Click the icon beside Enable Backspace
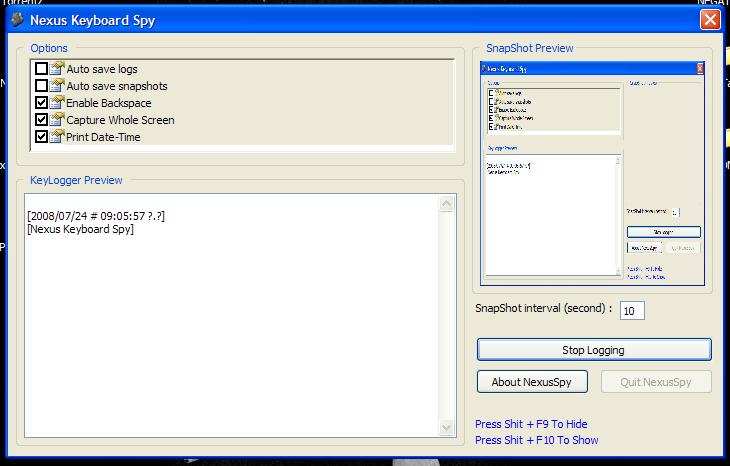Viewport: 730px width, 466px height. tap(57, 102)
